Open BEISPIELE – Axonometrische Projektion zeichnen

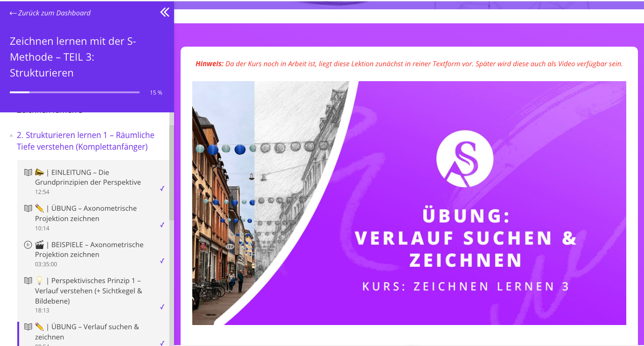coord(89,249)
